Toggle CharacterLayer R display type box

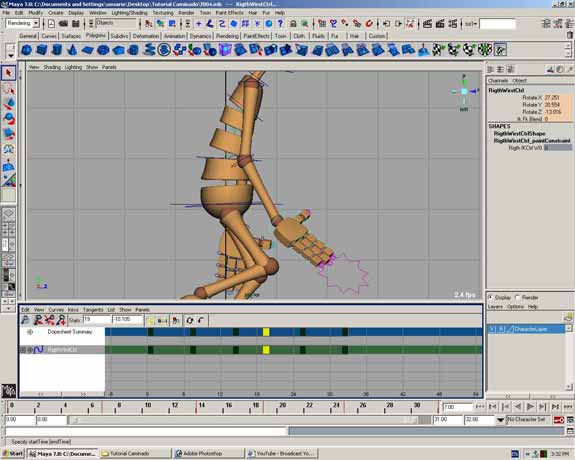click(x=501, y=329)
